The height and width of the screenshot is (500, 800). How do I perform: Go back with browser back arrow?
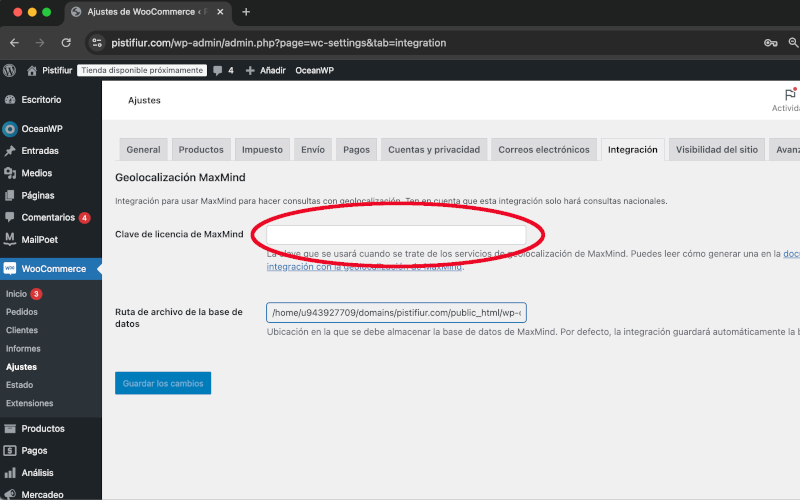[x=14, y=43]
